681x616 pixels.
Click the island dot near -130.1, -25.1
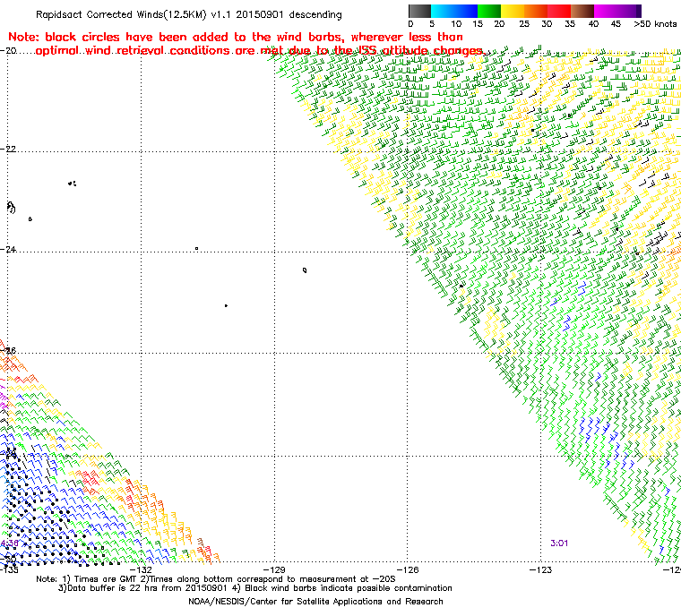click(x=226, y=305)
